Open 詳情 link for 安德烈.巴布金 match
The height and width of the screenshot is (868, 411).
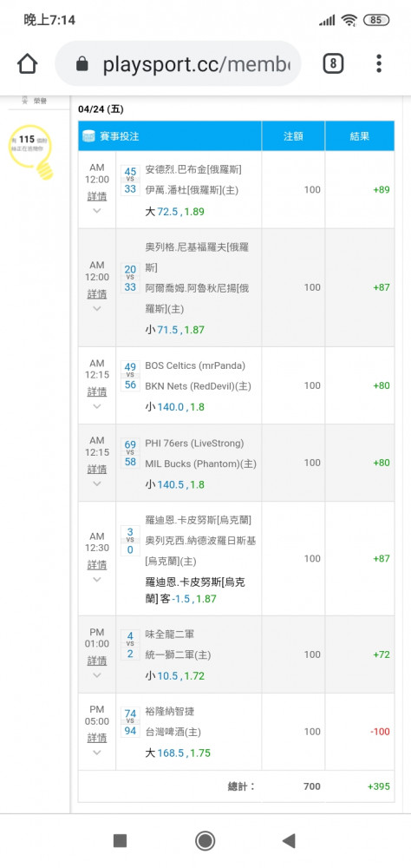click(97, 196)
